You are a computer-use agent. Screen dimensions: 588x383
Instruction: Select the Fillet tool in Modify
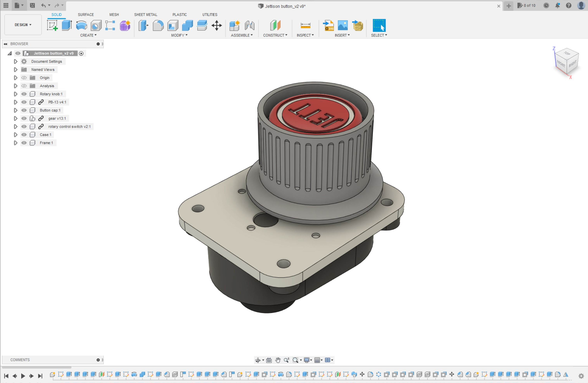(158, 25)
